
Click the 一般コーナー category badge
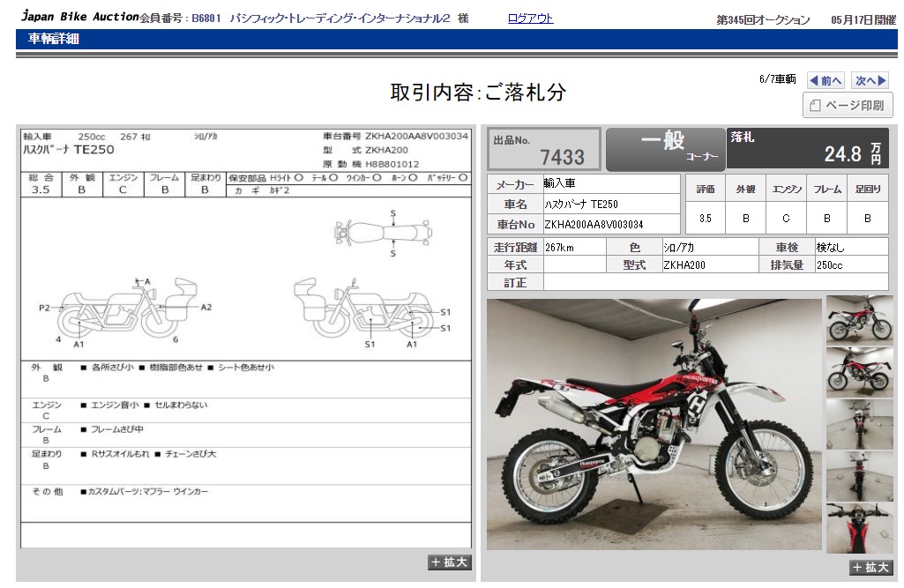(664, 149)
